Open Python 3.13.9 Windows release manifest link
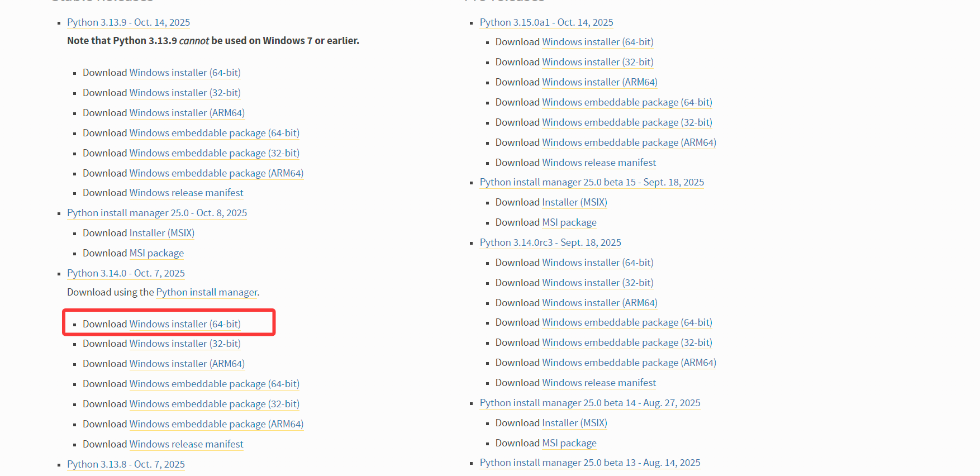The width and height of the screenshot is (980, 476). 187,193
